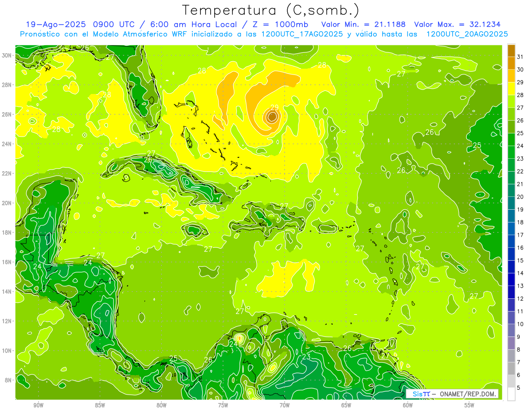Click the "80W" longitude axis label
The width and height of the screenshot is (532, 411).
pyautogui.click(x=161, y=405)
